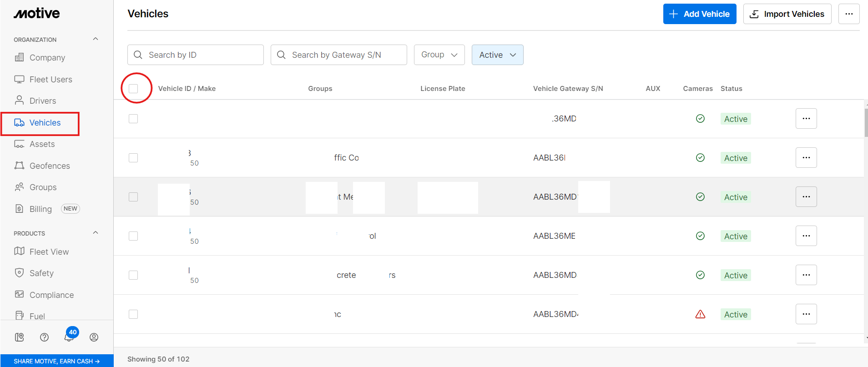Viewport: 868px width, 367px height.
Task: Click red camera warning triangle icon
Action: pos(700,314)
